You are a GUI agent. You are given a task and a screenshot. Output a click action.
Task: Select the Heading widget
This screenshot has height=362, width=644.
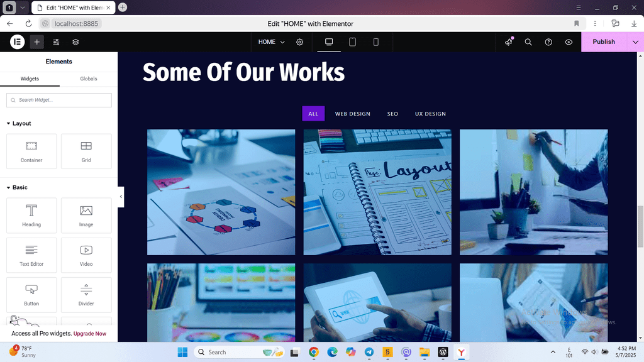pyautogui.click(x=31, y=216)
